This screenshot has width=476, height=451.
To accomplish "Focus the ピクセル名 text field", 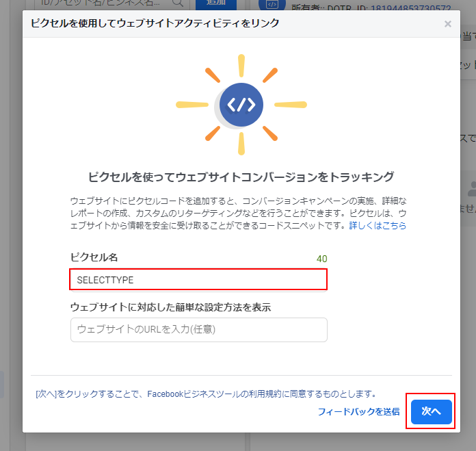I will (198, 280).
